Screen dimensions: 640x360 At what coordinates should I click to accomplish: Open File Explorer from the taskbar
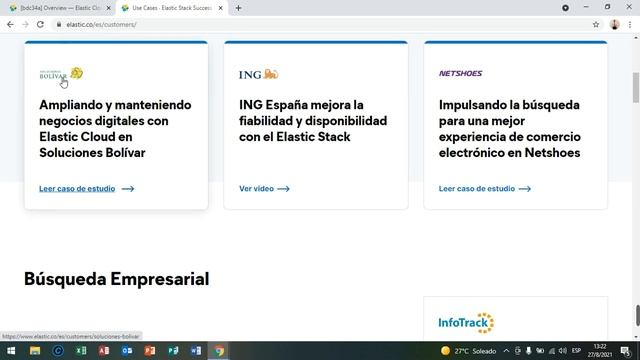(35, 351)
